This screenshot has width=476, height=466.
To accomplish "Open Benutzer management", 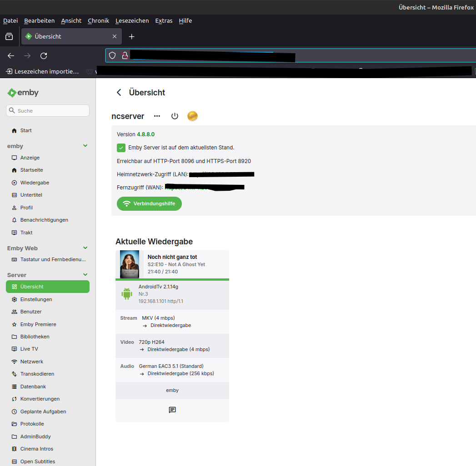I will [x=48, y=312].
